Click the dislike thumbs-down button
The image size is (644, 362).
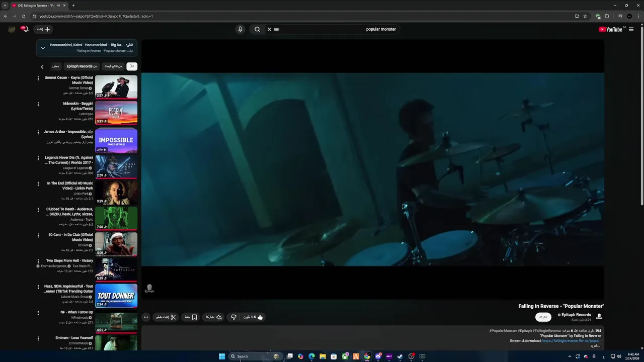tap(233, 317)
